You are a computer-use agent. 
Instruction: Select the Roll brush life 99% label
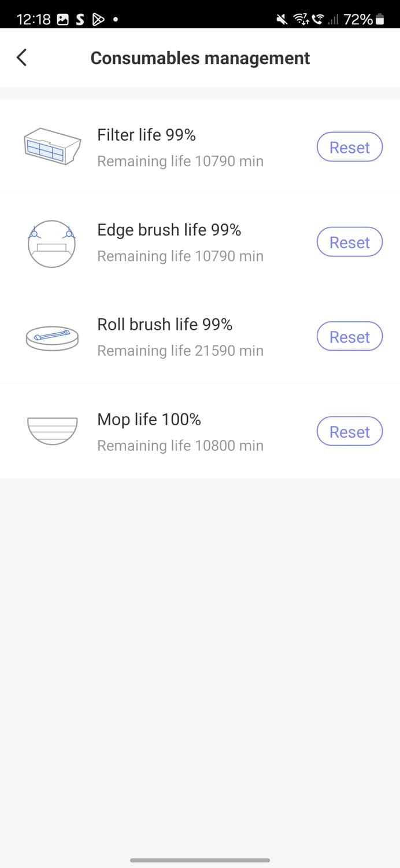165,325
